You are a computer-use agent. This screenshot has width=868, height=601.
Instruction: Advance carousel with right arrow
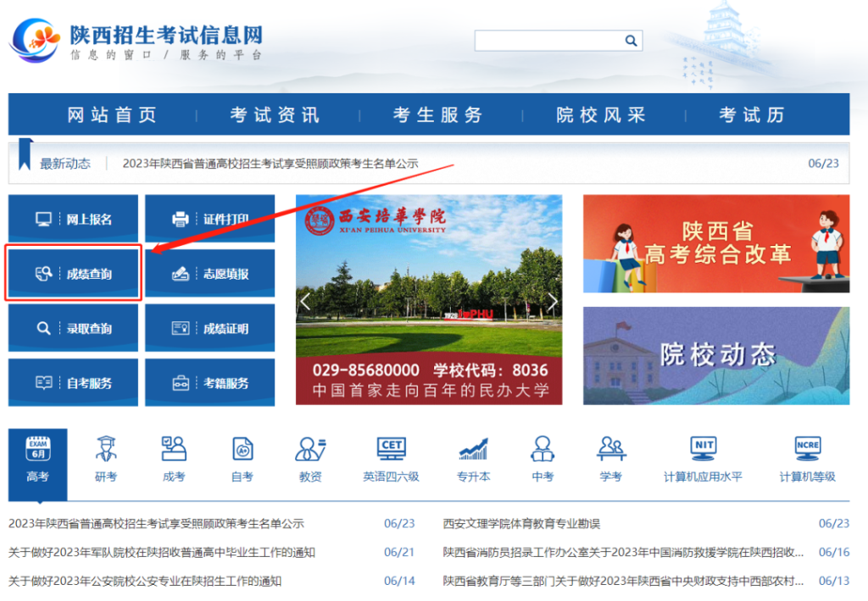point(552,302)
